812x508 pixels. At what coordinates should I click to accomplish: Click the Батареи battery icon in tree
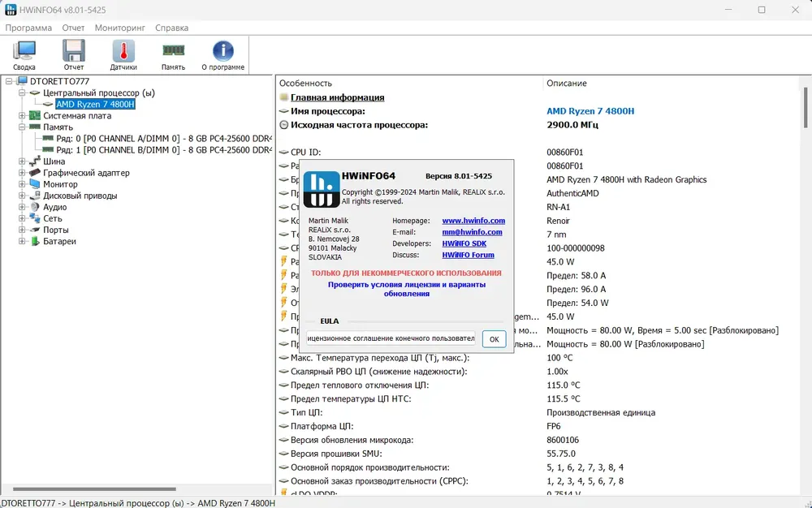click(35, 241)
